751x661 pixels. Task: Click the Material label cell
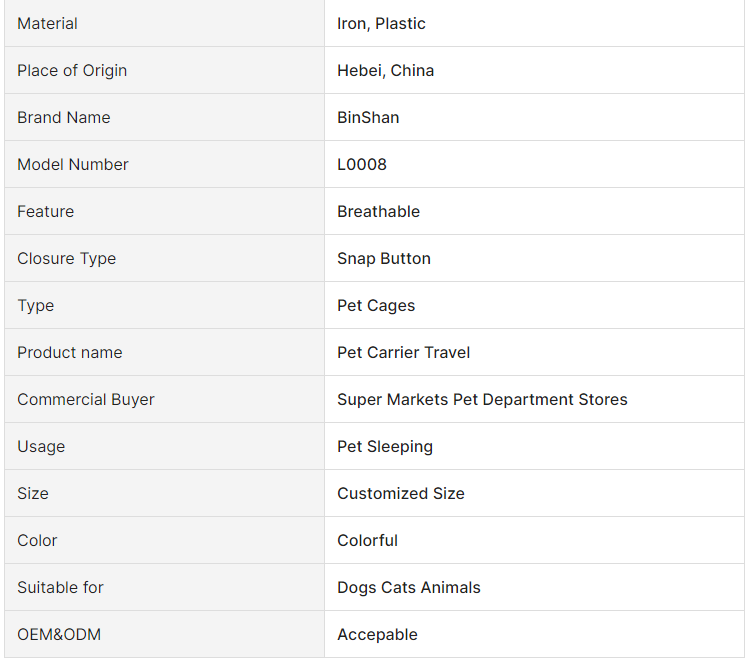(47, 23)
